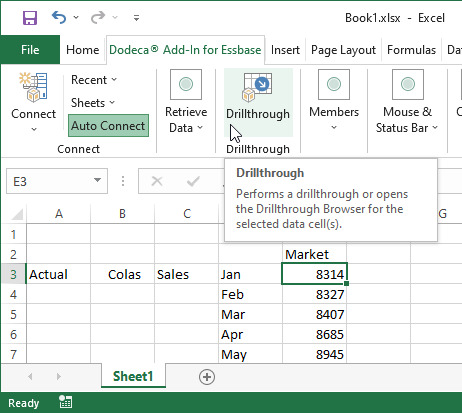The width and height of the screenshot is (462, 413).
Task: Click the Redo arrow icon
Action: (x=98, y=17)
